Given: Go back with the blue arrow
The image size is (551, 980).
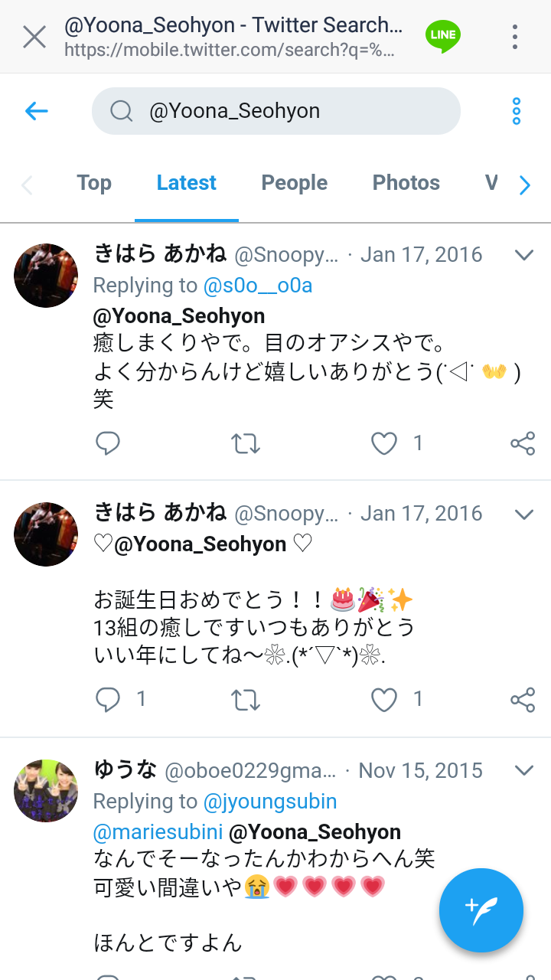Looking at the screenshot, I should click(x=36, y=112).
